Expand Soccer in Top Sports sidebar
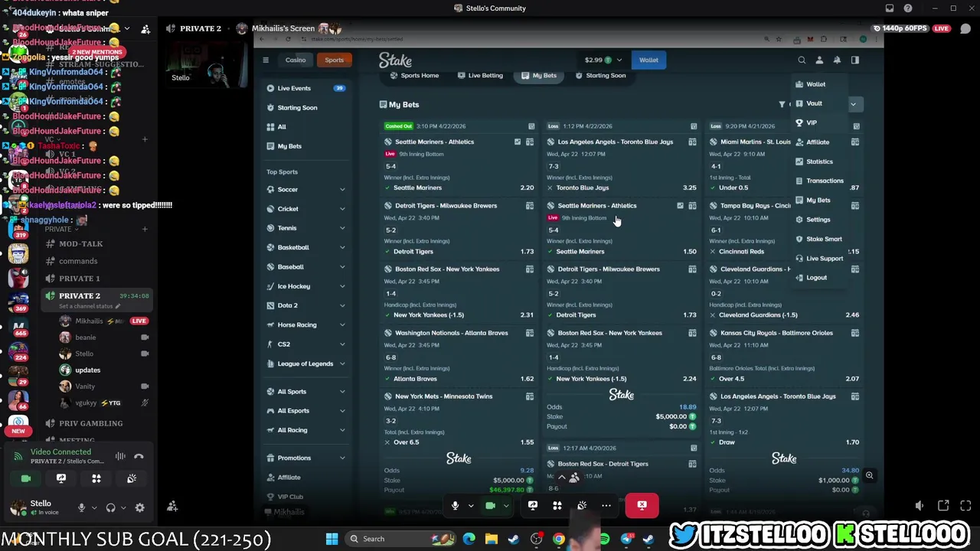The height and width of the screenshot is (551, 980). click(342, 190)
